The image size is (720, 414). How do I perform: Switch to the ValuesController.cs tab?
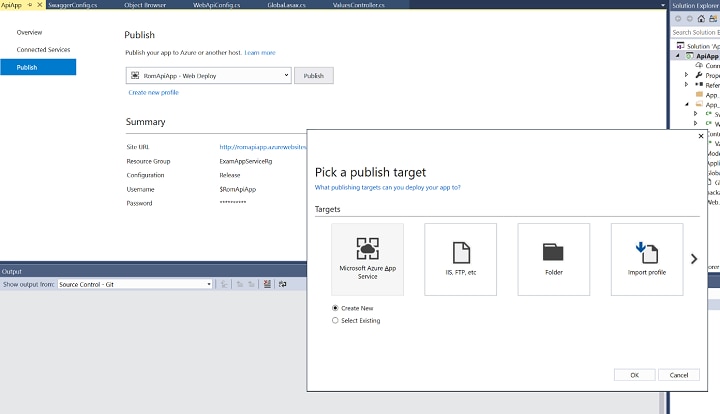(x=359, y=5)
